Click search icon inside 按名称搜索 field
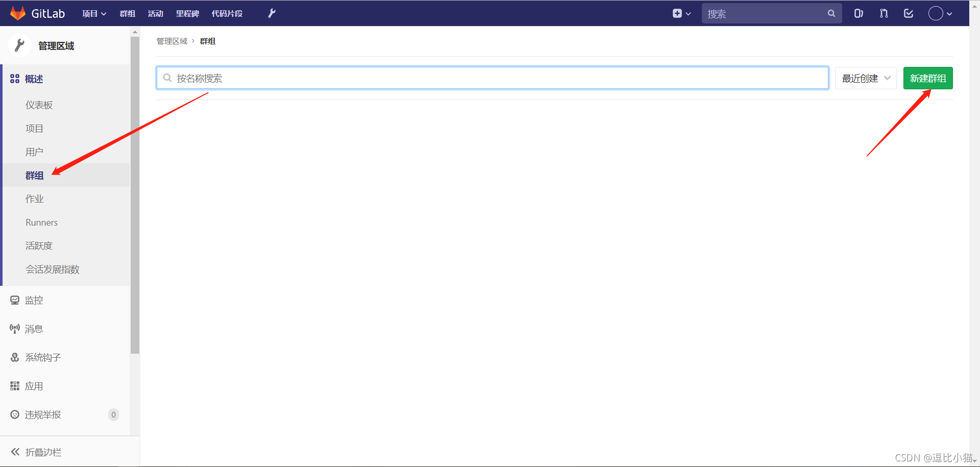980x467 pixels. tap(167, 78)
